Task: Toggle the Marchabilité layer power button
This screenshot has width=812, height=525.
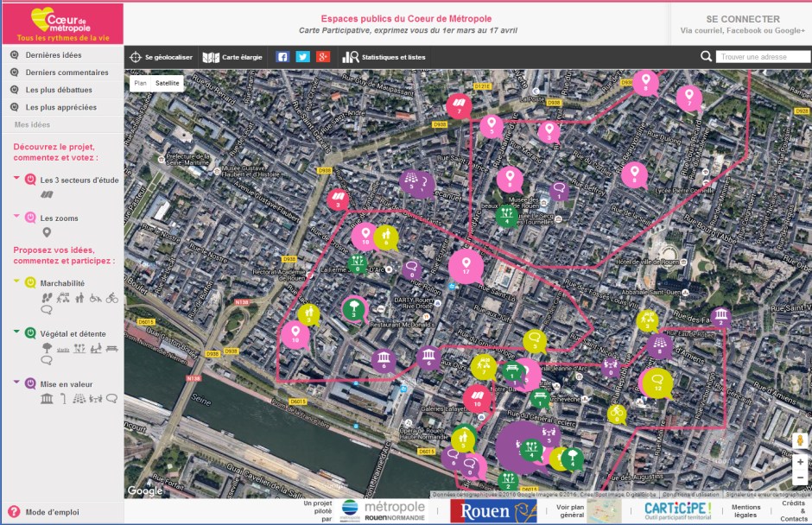Action: (x=30, y=282)
